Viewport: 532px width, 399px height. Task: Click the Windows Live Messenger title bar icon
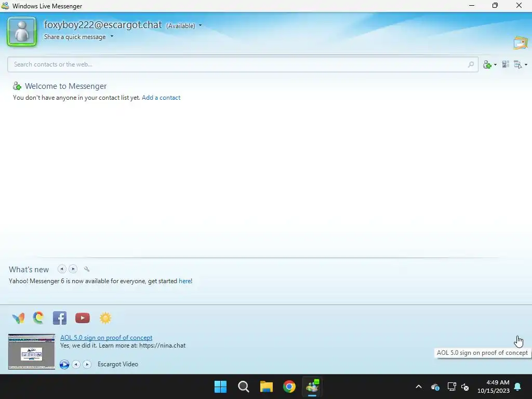pyautogui.click(x=5, y=6)
